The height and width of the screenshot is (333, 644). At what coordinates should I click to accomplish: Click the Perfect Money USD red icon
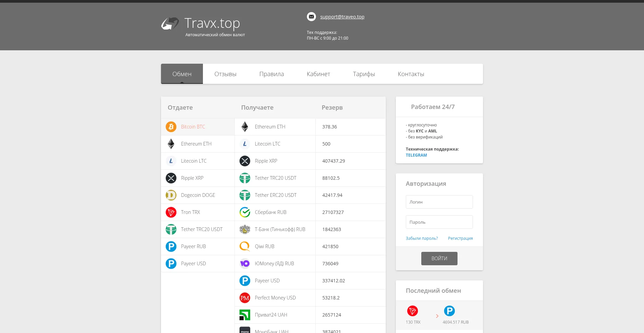[x=245, y=298]
